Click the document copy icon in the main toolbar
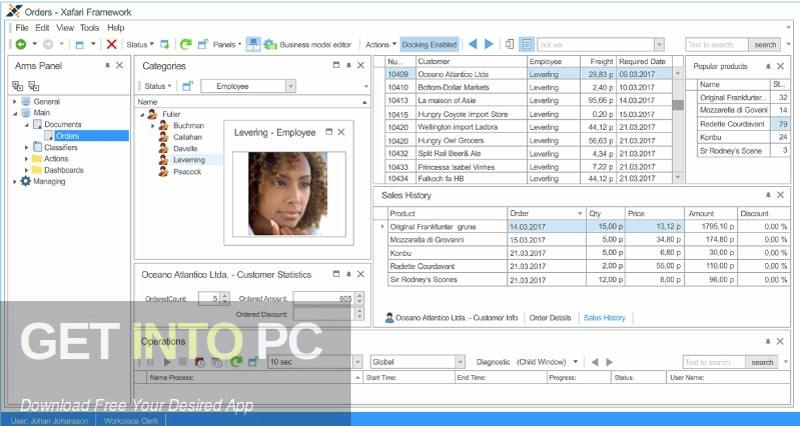 [509, 44]
